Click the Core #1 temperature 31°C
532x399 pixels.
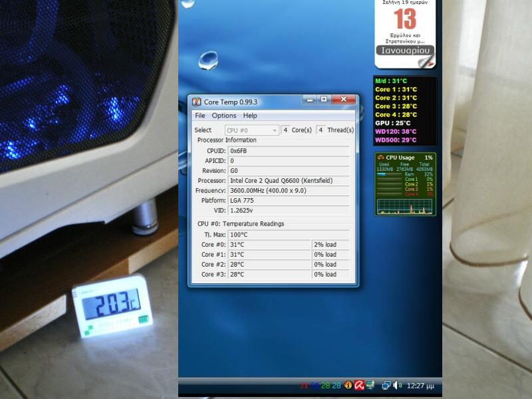[x=269, y=255]
